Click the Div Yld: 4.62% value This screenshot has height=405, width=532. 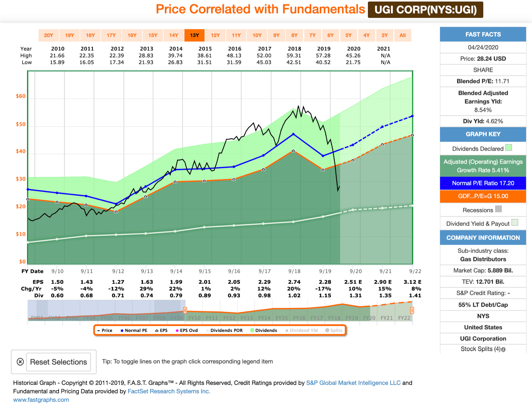[x=483, y=121]
